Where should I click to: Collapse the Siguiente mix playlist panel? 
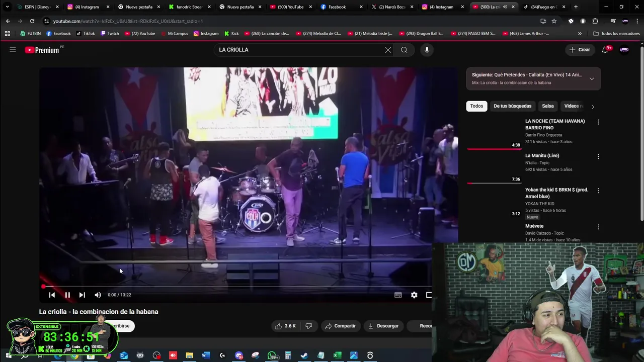coord(592,78)
